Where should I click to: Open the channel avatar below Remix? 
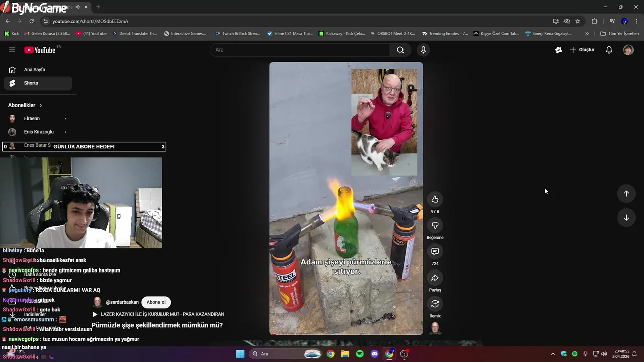point(435,328)
